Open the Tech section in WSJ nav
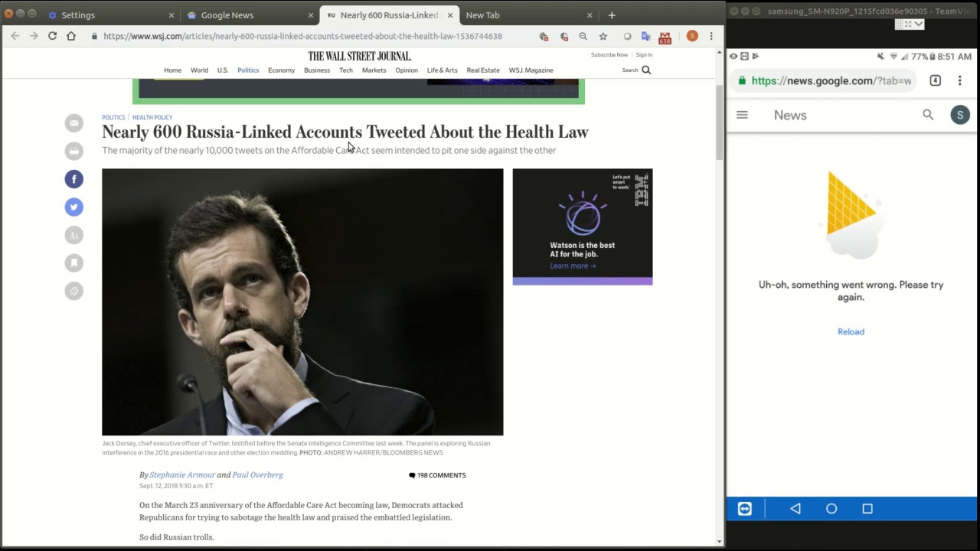Viewport: 980px width, 551px height. [x=346, y=70]
